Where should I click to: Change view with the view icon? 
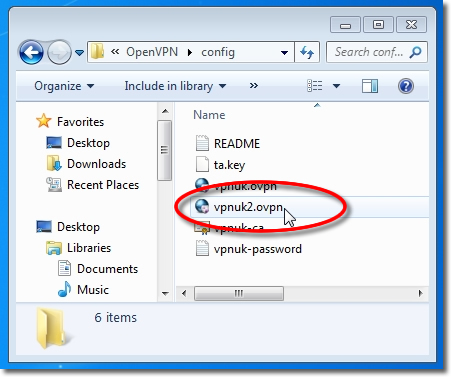coord(314,86)
